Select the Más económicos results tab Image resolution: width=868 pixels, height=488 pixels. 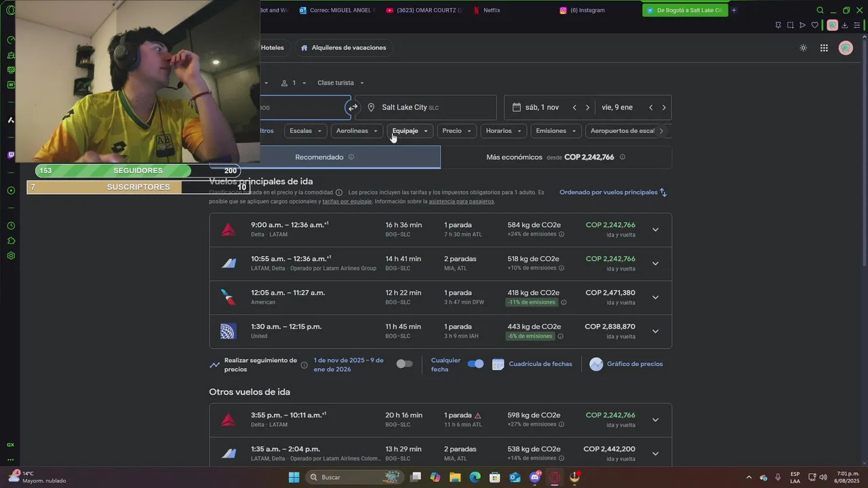click(556, 157)
